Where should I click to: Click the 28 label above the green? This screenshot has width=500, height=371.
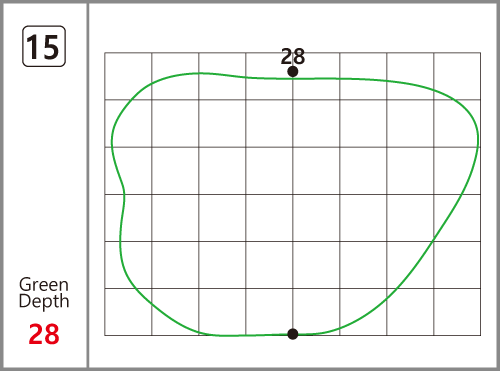pos(293,56)
